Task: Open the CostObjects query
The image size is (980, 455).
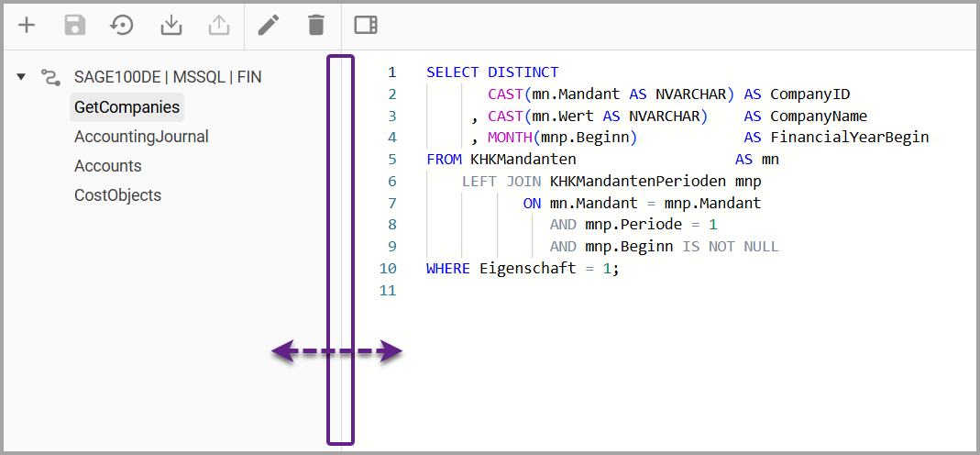Action: pyautogui.click(x=117, y=195)
